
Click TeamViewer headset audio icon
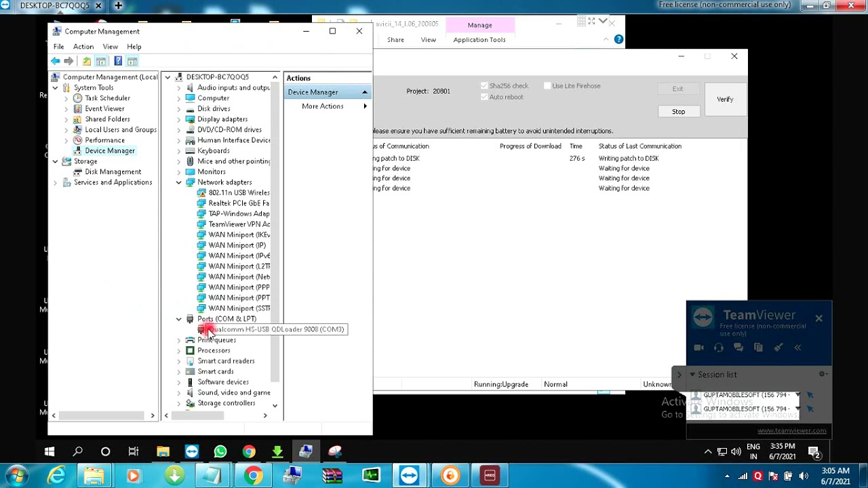pos(719,348)
